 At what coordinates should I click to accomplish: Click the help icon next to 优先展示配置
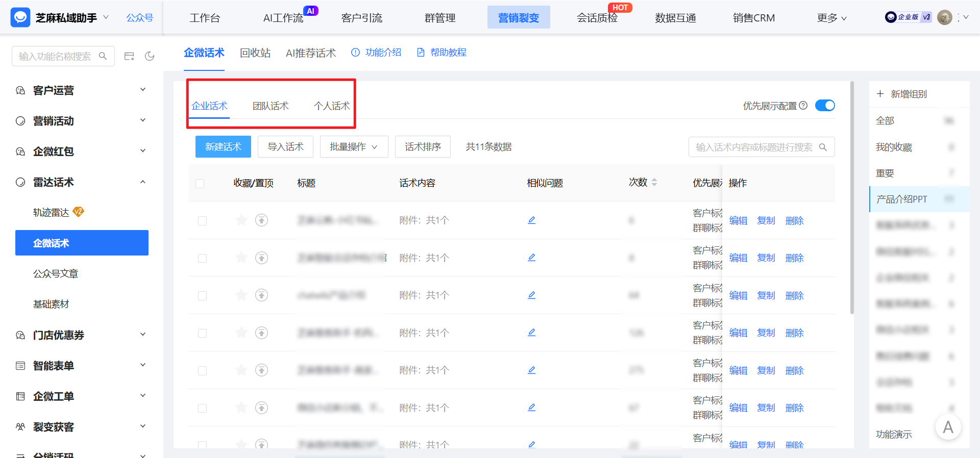click(803, 106)
